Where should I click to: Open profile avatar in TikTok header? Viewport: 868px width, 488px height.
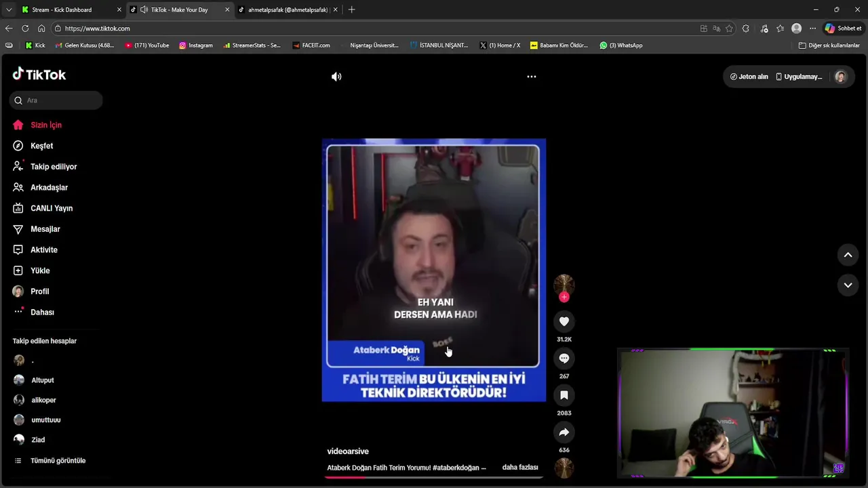(840, 77)
